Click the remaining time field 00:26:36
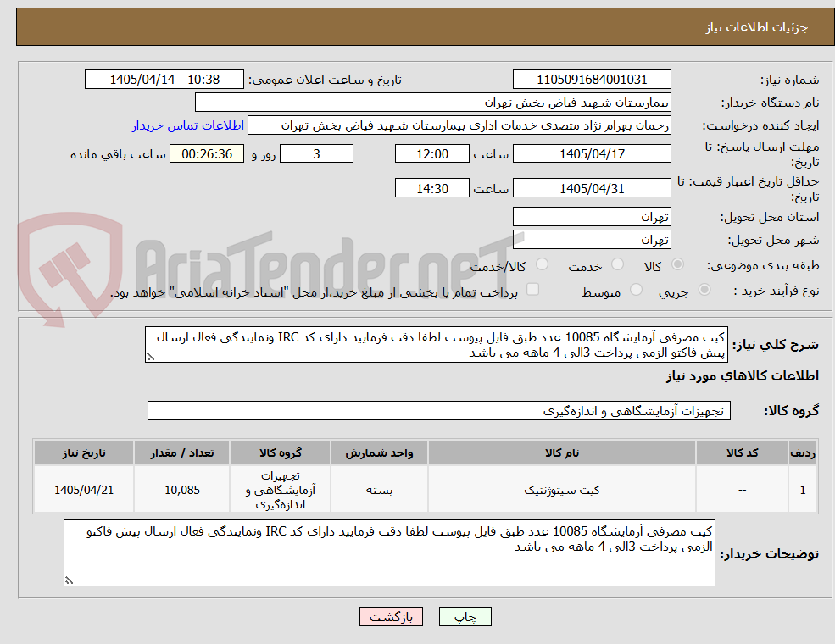 207,154
